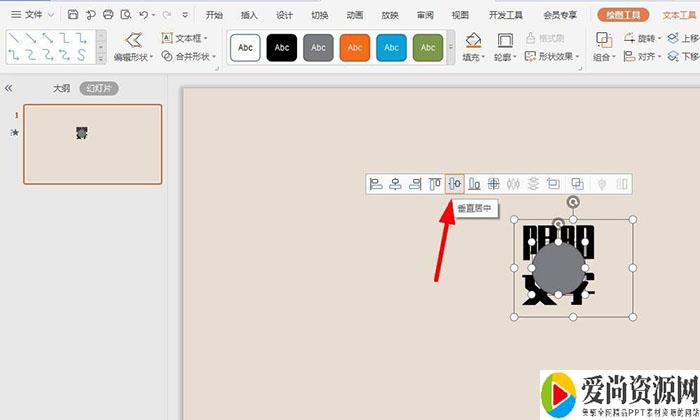Click the group shapes icon in floating toolbar
This screenshot has height=420, width=700.
tap(577, 184)
